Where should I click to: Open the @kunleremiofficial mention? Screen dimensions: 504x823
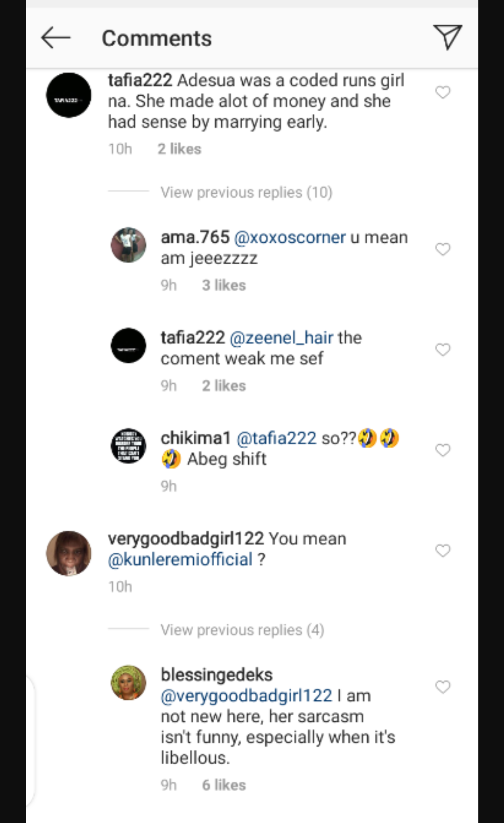pyautogui.click(x=180, y=560)
